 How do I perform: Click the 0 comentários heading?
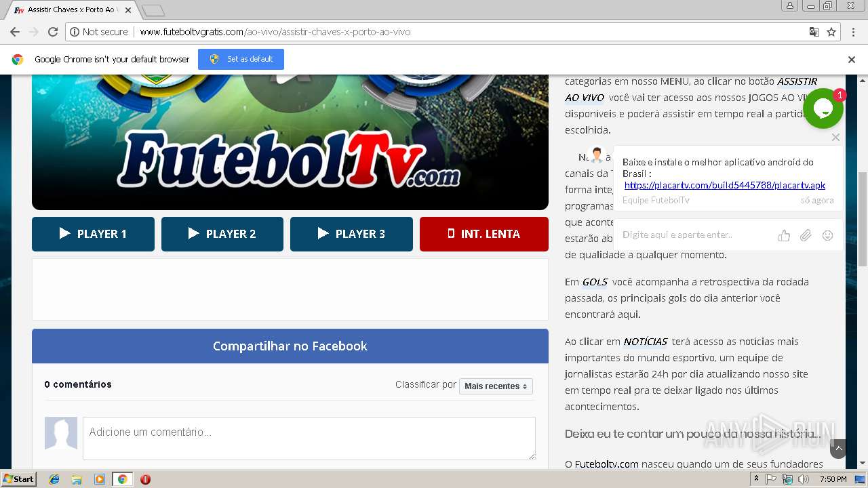[78, 384]
